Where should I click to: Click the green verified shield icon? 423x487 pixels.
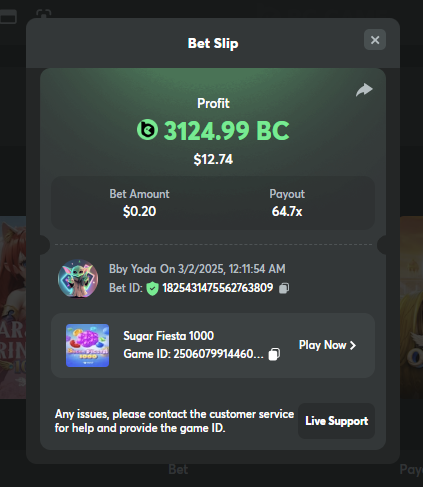(152, 288)
